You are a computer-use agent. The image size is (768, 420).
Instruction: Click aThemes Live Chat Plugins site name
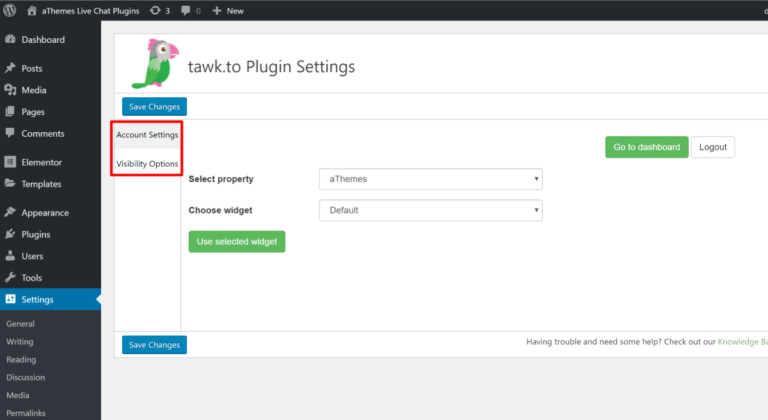tap(91, 11)
